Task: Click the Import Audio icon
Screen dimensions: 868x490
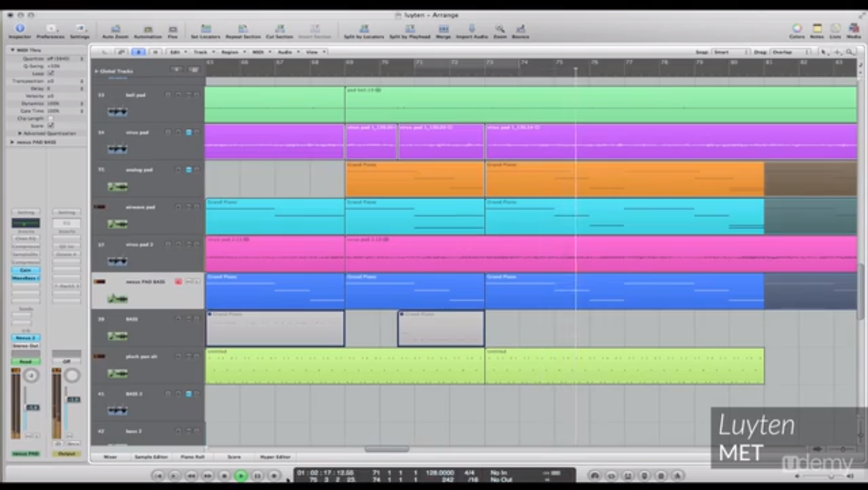Action: (472, 29)
